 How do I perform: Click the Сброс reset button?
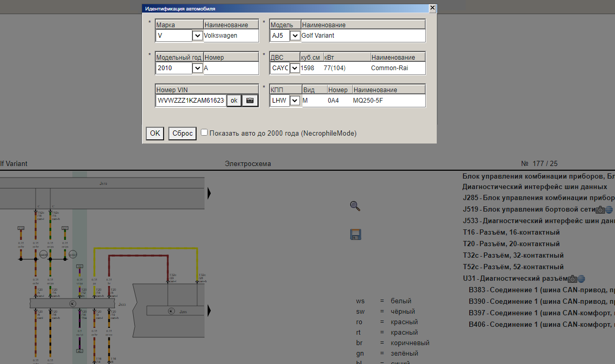pyautogui.click(x=182, y=133)
